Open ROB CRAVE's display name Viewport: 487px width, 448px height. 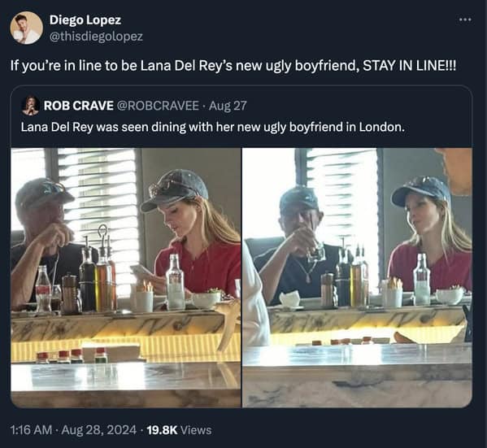78,106
